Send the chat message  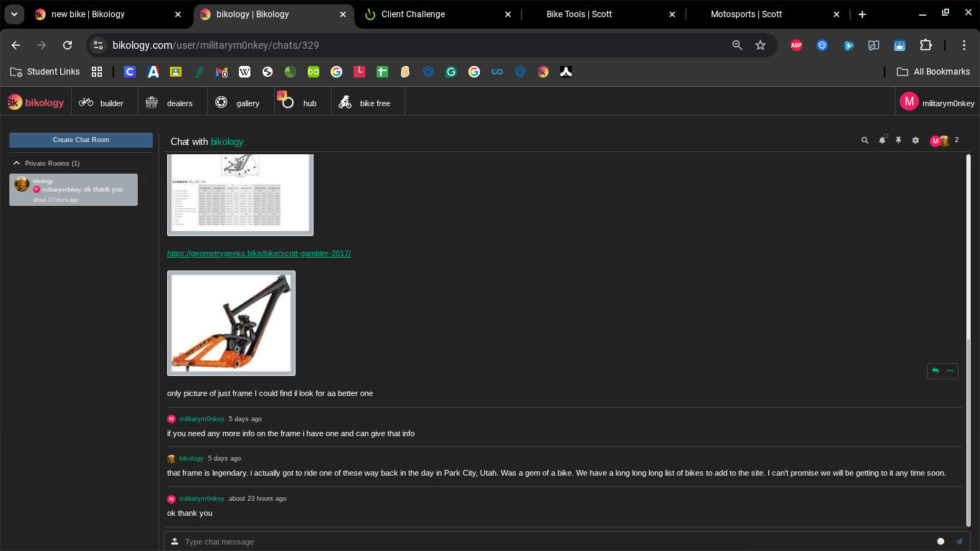pyautogui.click(x=959, y=541)
